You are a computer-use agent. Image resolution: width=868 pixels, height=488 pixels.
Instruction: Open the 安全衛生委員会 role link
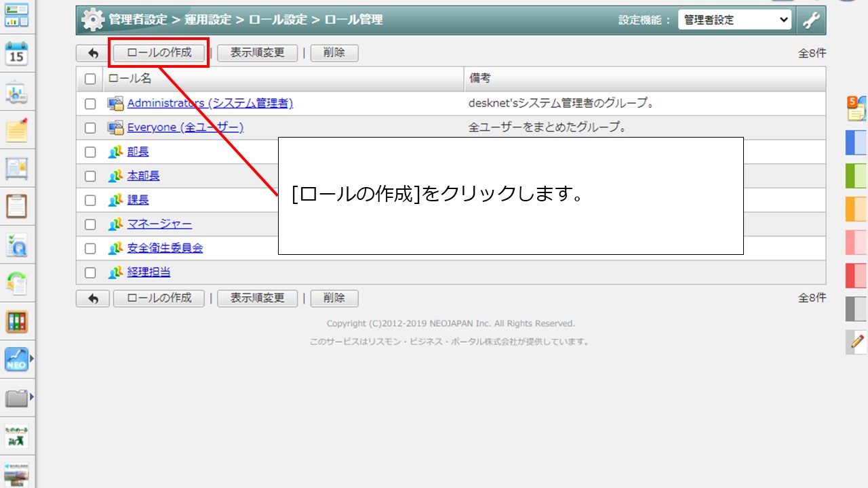[x=165, y=248]
